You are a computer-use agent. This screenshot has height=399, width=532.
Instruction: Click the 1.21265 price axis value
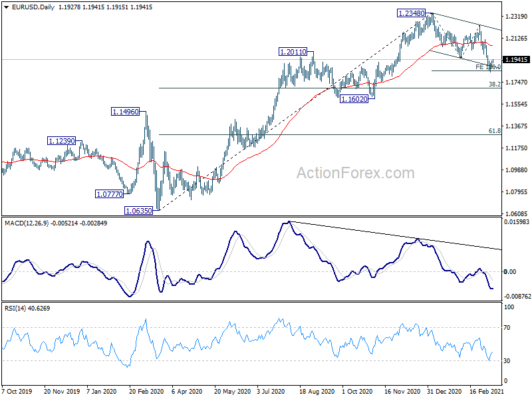click(x=517, y=39)
